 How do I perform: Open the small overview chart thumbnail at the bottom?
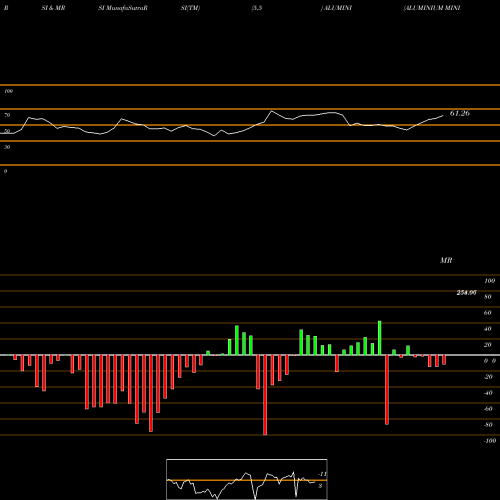[x=247, y=479]
